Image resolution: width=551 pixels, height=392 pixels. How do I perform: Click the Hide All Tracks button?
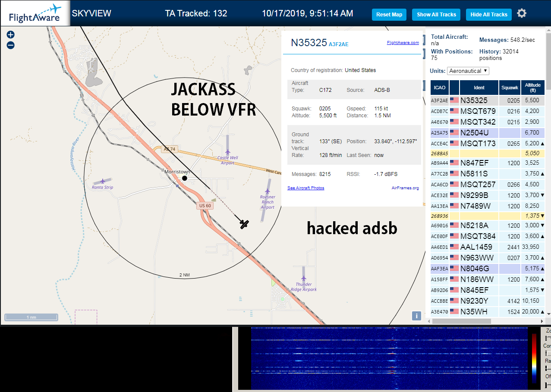coord(489,14)
